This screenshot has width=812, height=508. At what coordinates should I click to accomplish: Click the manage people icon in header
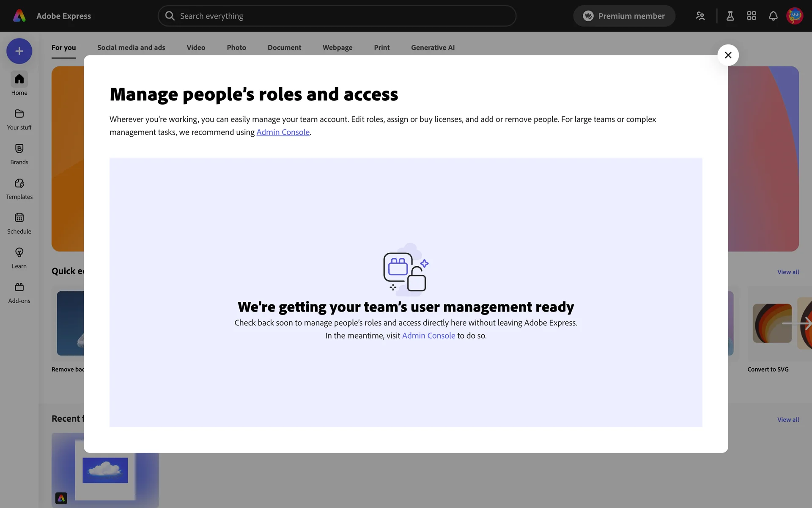pyautogui.click(x=700, y=16)
